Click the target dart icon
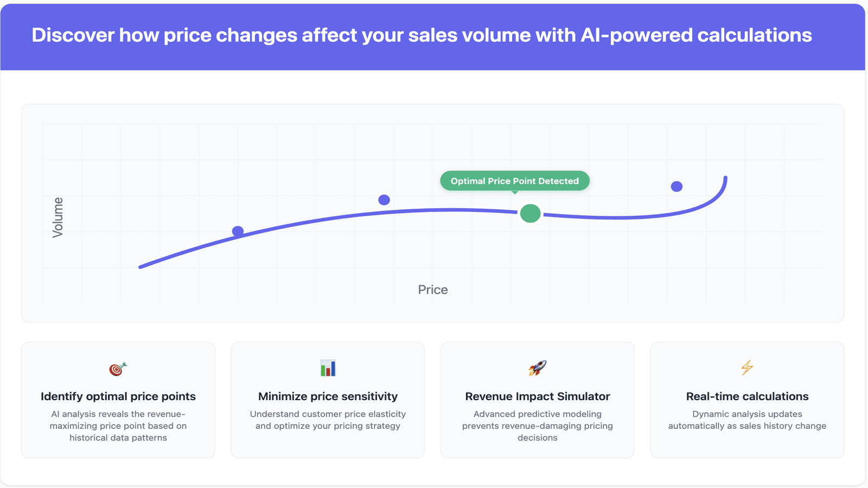The width and height of the screenshot is (868, 488). coord(118,369)
